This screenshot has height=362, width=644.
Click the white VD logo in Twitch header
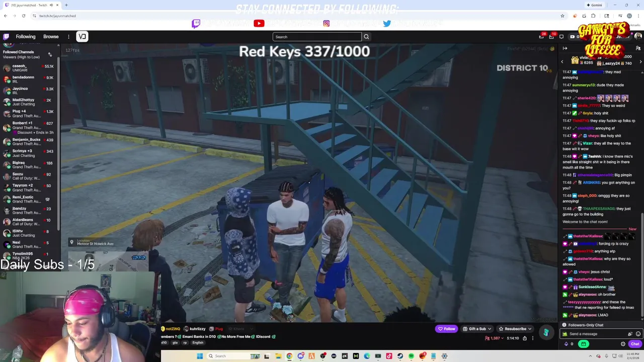(x=82, y=36)
